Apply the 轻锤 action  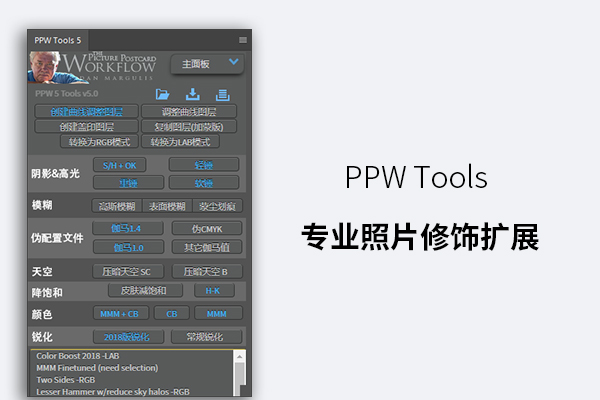pyautogui.click(x=204, y=165)
